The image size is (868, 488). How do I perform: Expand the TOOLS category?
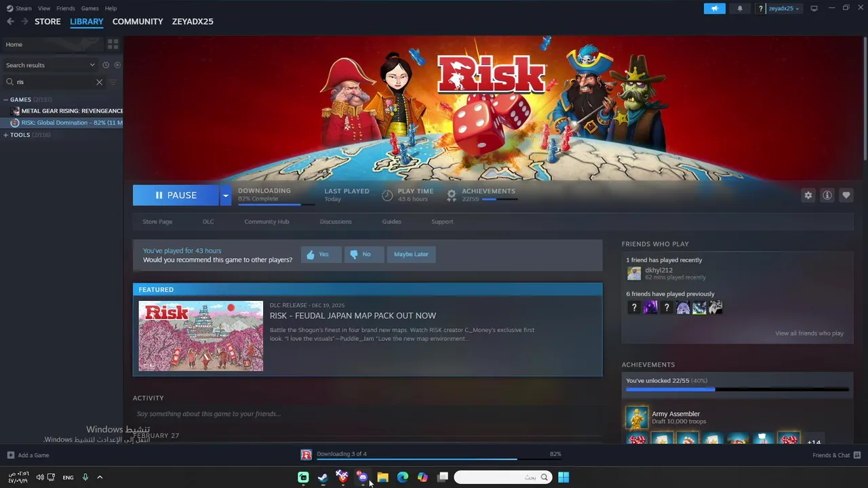(x=5, y=135)
